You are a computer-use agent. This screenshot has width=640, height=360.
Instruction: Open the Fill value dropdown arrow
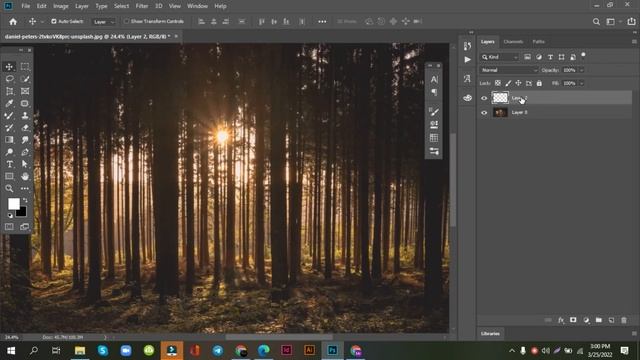(x=582, y=83)
